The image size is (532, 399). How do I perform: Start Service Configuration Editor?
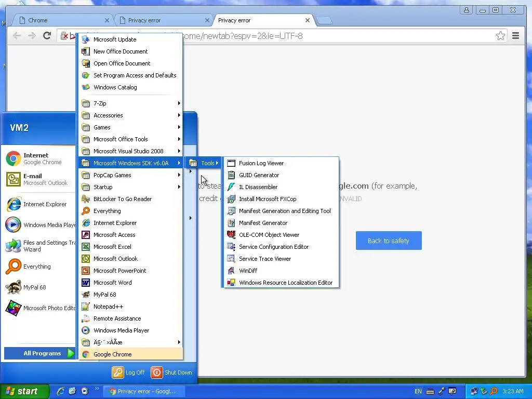pos(281,247)
